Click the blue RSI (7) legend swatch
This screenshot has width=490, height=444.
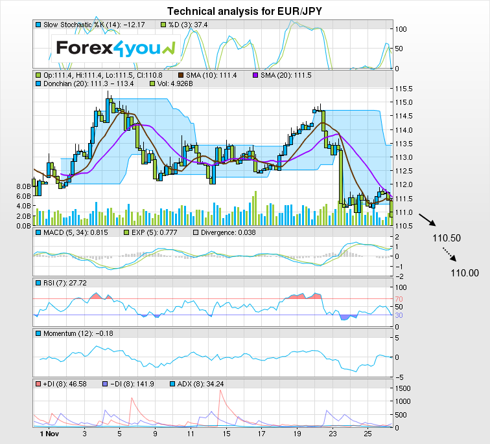tap(38, 283)
